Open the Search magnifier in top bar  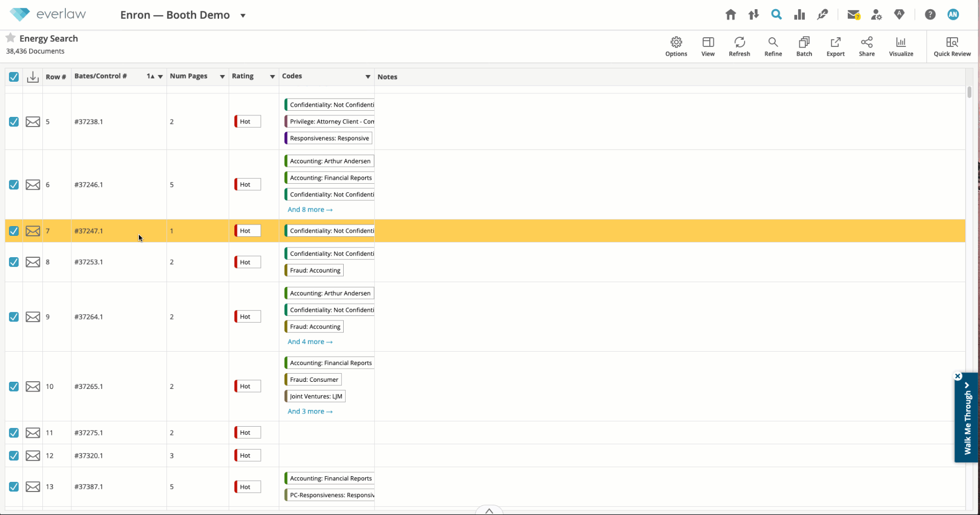(x=776, y=15)
